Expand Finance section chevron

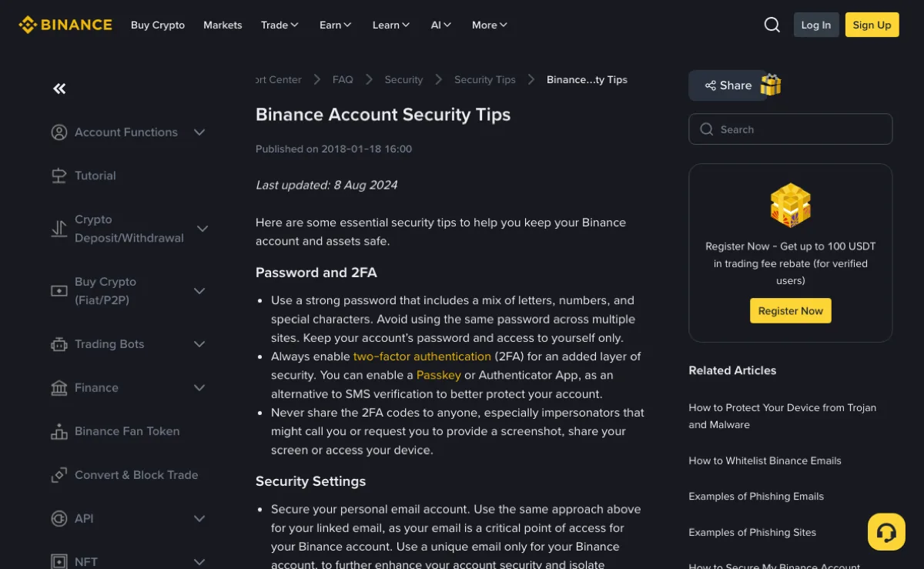click(x=199, y=388)
